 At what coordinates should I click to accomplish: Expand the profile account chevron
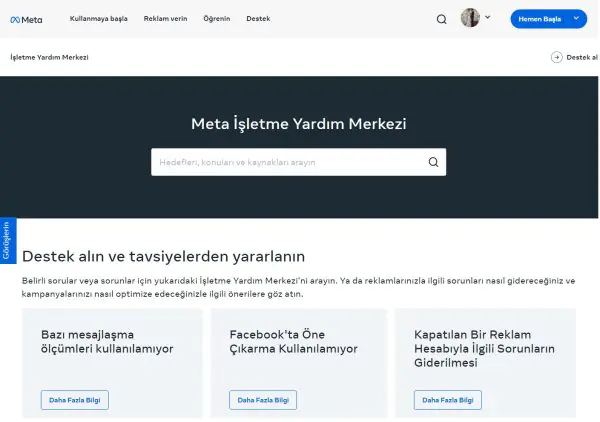pos(488,17)
